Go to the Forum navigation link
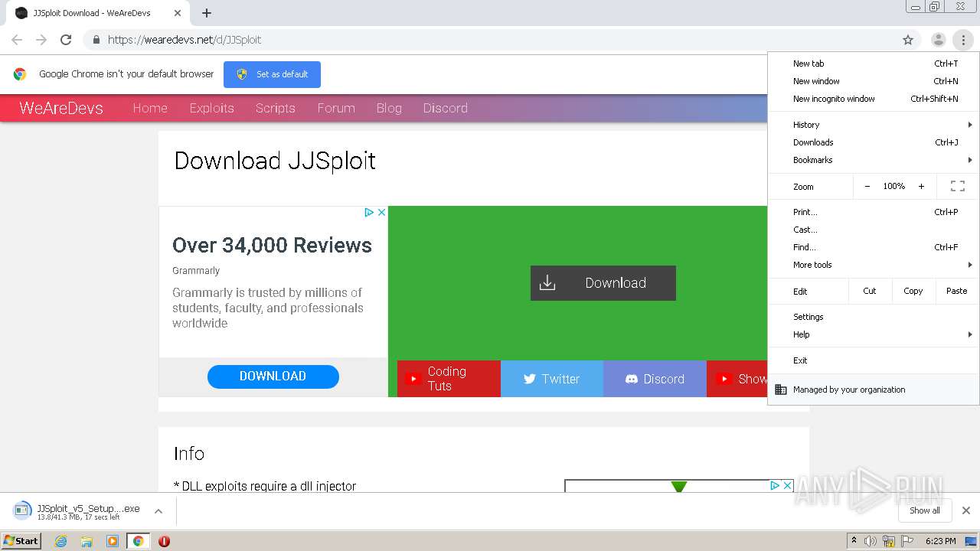This screenshot has height=551, width=980. [x=336, y=108]
